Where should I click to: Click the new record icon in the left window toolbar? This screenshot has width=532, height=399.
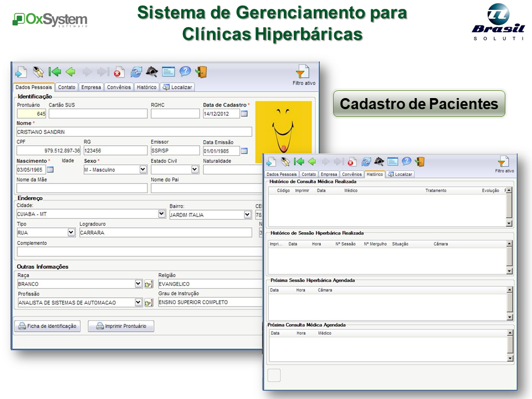(x=21, y=71)
